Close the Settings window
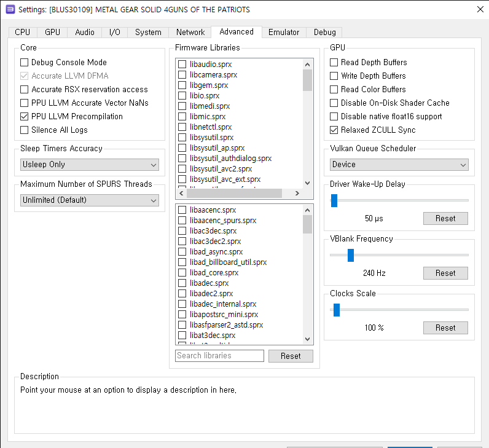The image size is (489, 448). (x=480, y=9)
